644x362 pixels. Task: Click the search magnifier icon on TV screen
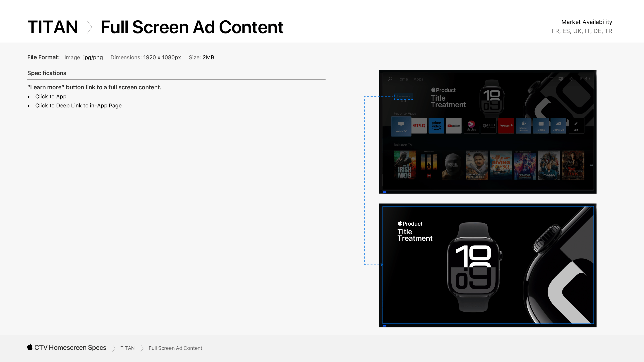coord(390,79)
